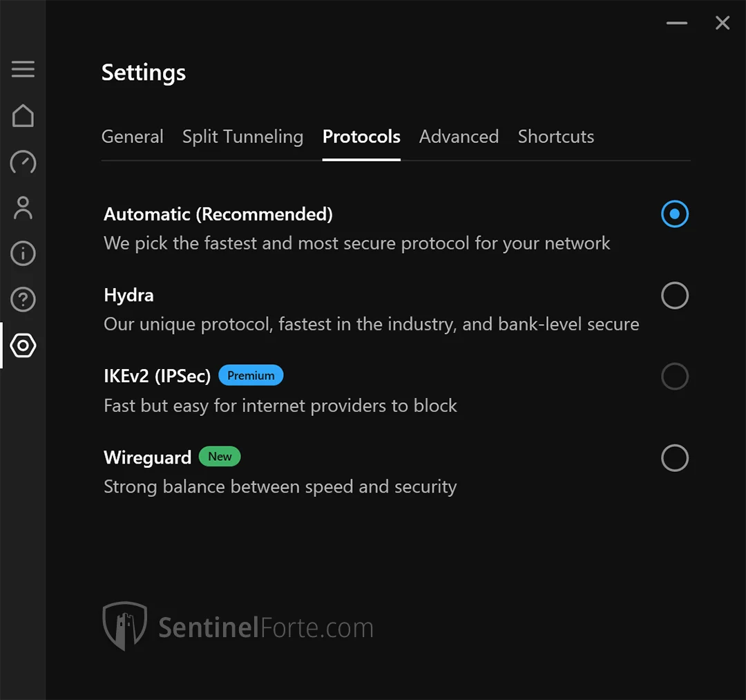Open the help question mark icon
746x700 pixels.
[23, 299]
